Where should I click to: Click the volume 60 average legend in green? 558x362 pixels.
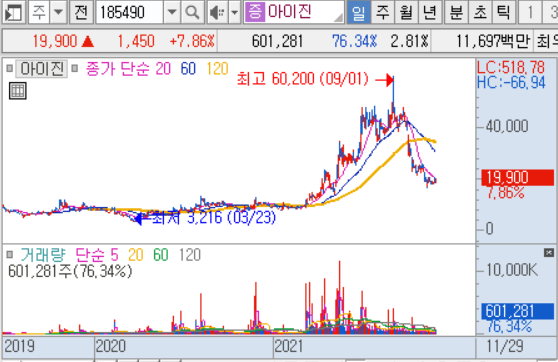pyautogui.click(x=161, y=255)
